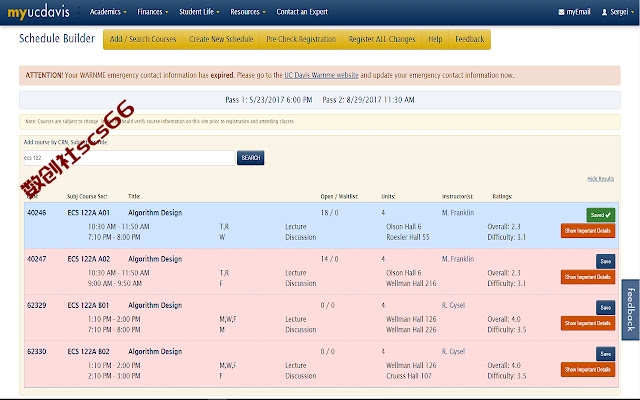Expand the Finances dropdown menu
Screen dimensions: 640x400
tap(153, 12)
